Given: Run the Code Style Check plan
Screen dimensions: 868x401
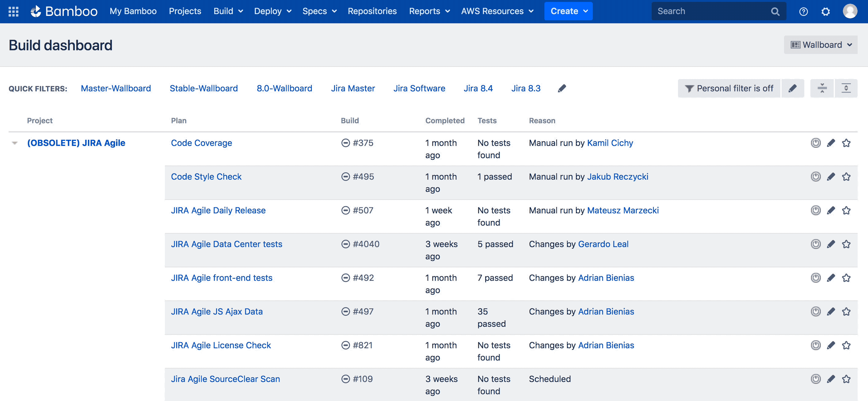Looking at the screenshot, I should [x=815, y=177].
